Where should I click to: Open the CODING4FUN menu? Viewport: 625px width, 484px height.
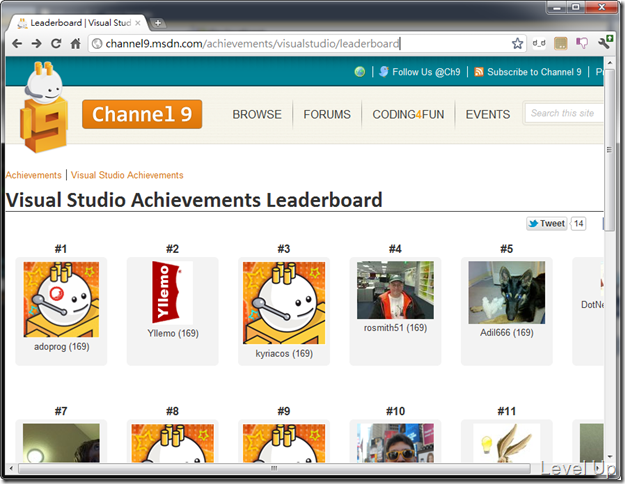[408, 114]
